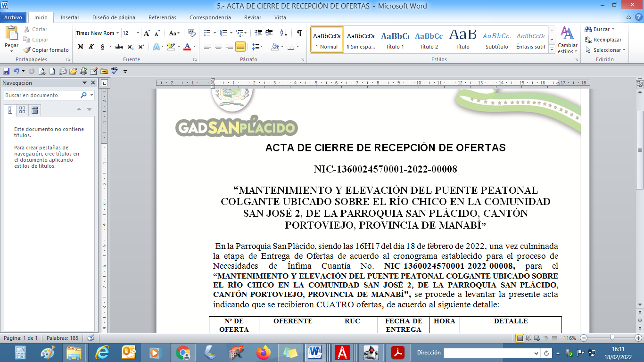644x362 pixels.
Task: Click the strikethrough abc icon
Action: [x=119, y=47]
